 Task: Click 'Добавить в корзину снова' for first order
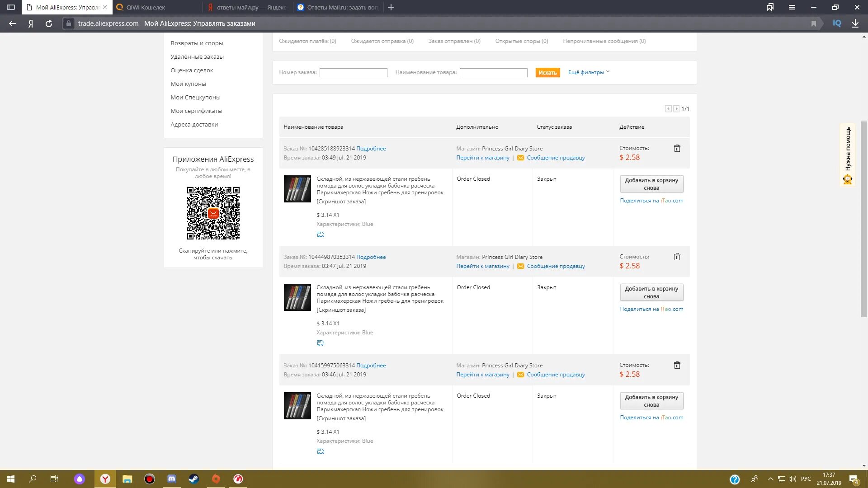point(651,184)
